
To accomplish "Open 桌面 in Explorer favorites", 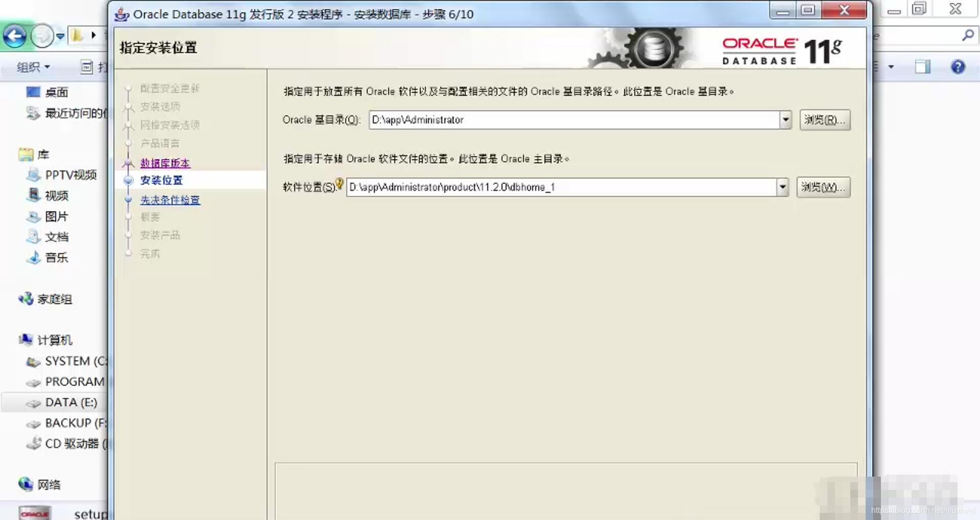I will (56, 92).
